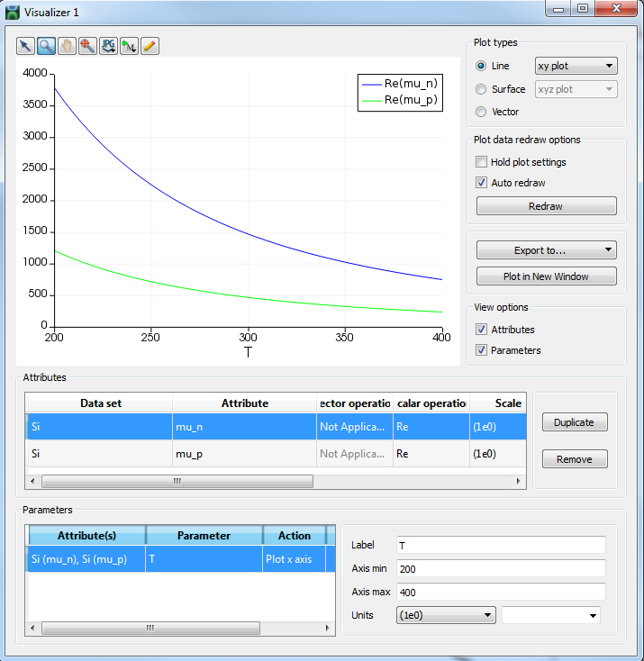The image size is (644, 661).
Task: Click the Axis min field
Action: [x=501, y=568]
